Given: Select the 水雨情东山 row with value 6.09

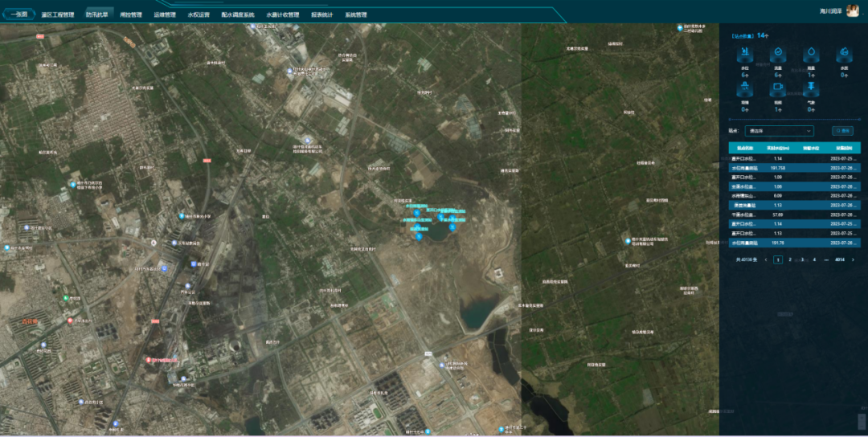Looking at the screenshot, I should [794, 196].
